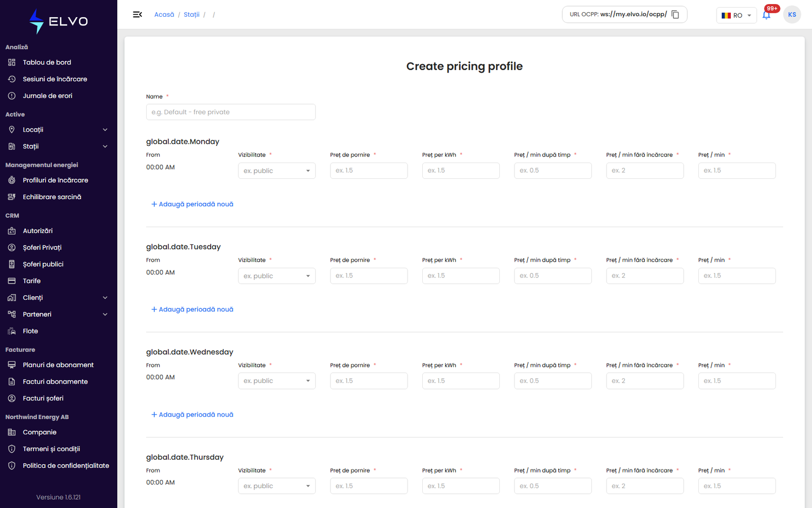Focus Monday Preț / min fără încărcare field
The width and height of the screenshot is (812, 508).
[645, 171]
